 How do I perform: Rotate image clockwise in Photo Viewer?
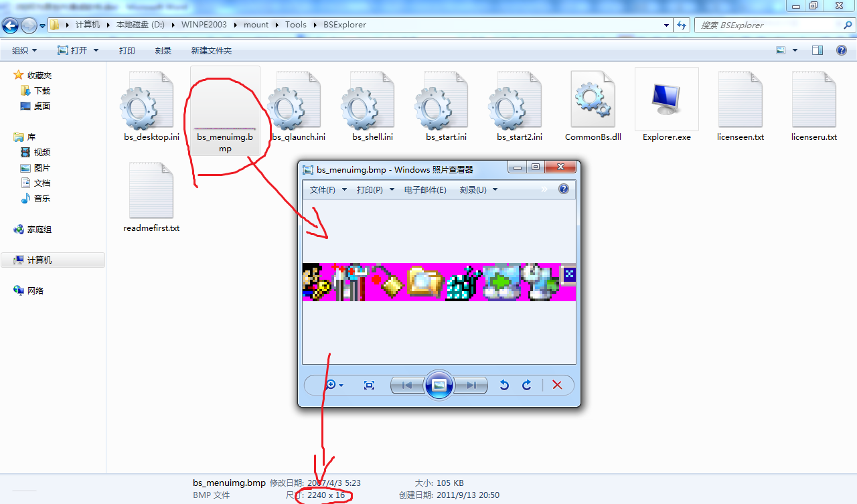pos(527,385)
